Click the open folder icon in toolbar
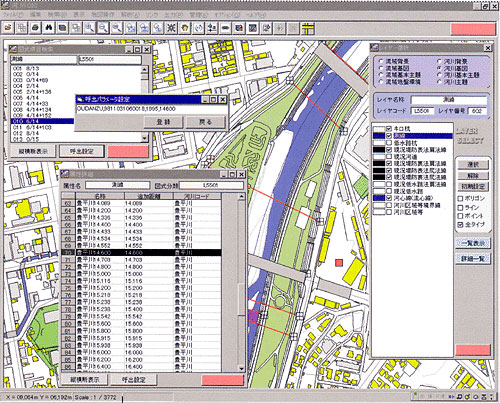This screenshot has height=403, width=500. click(8, 28)
